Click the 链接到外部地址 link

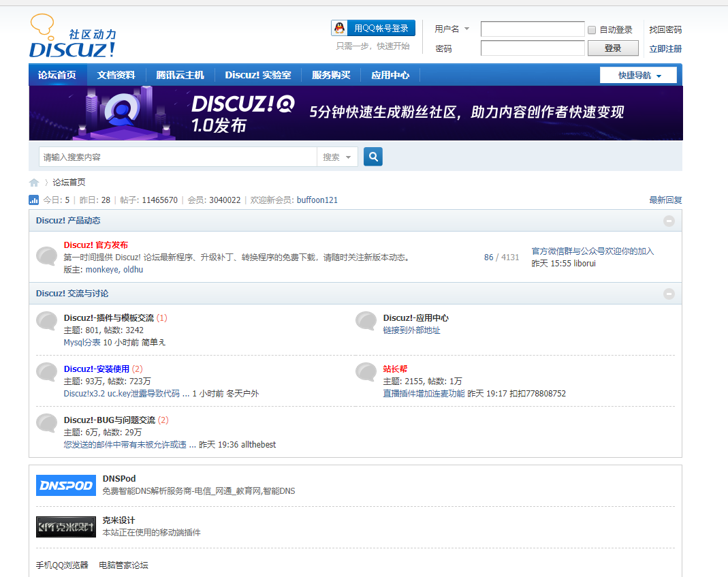(411, 330)
